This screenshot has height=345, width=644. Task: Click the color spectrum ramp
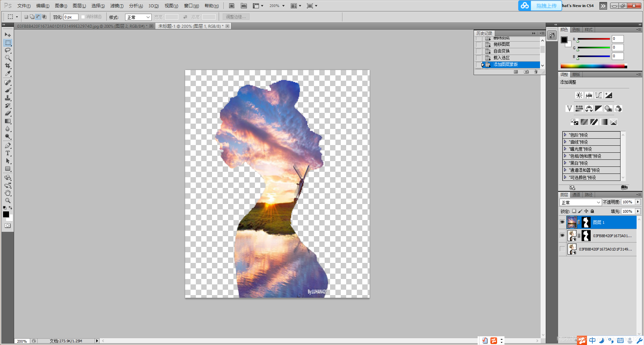click(594, 66)
